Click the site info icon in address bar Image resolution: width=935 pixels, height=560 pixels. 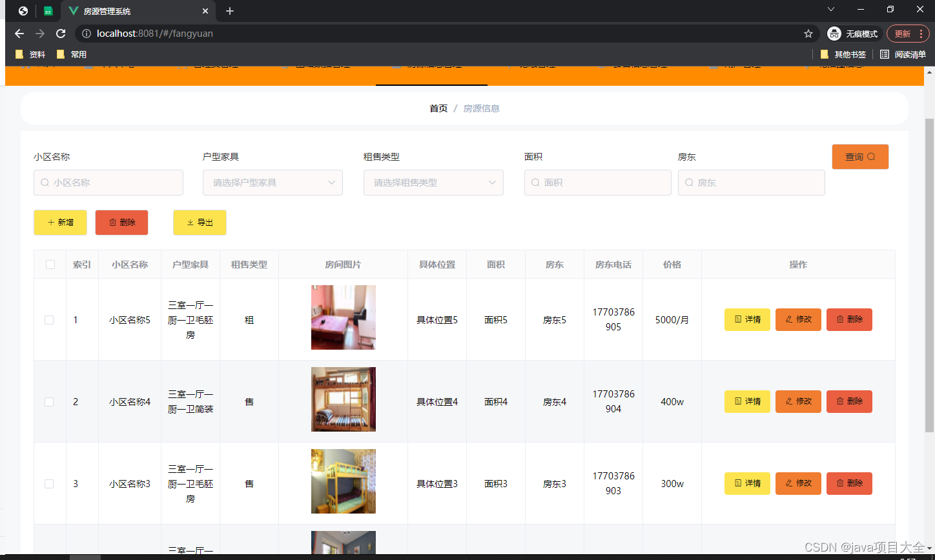point(87,34)
